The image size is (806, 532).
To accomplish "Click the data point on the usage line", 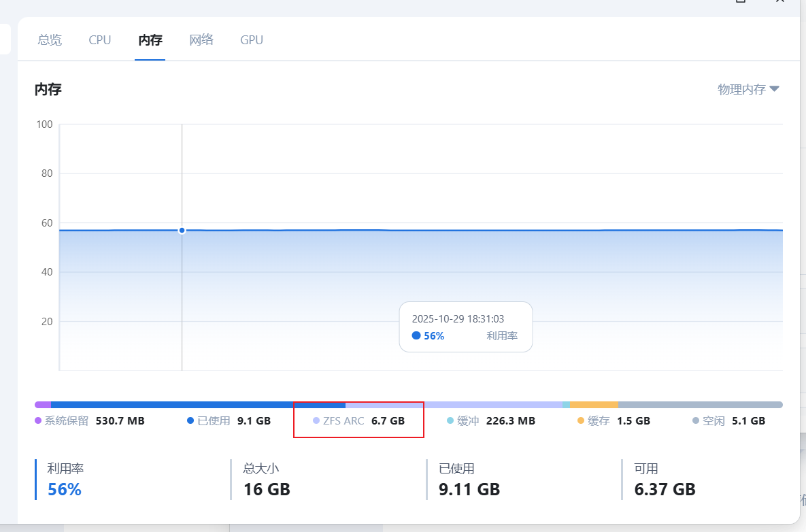I will point(182,231).
